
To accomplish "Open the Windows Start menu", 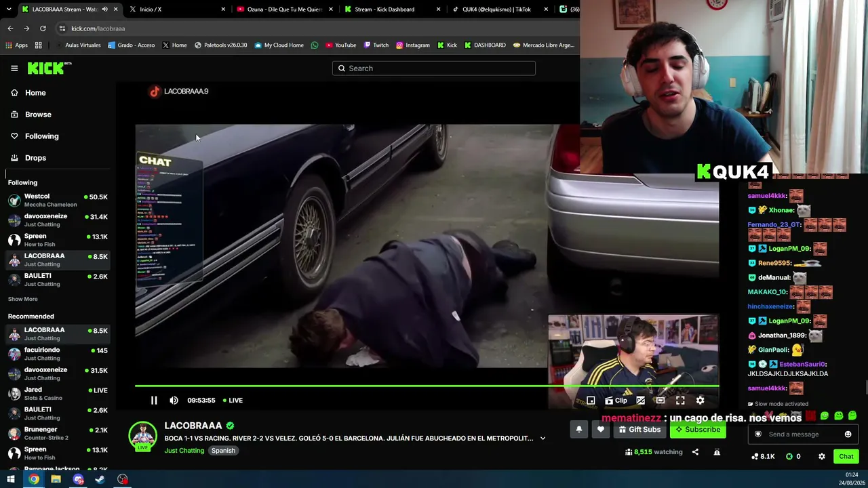I will pos(11,480).
